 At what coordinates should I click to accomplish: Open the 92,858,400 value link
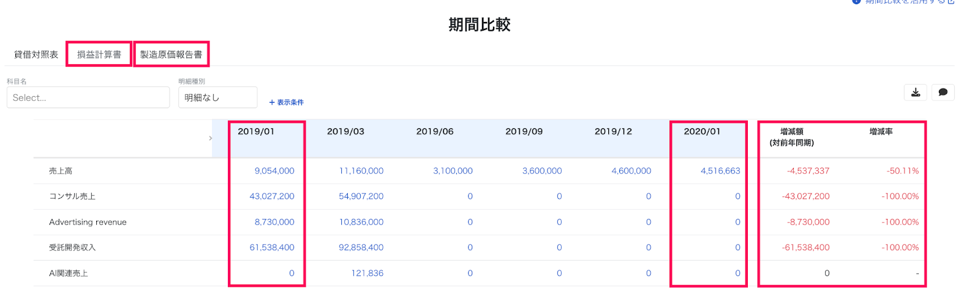pos(361,248)
